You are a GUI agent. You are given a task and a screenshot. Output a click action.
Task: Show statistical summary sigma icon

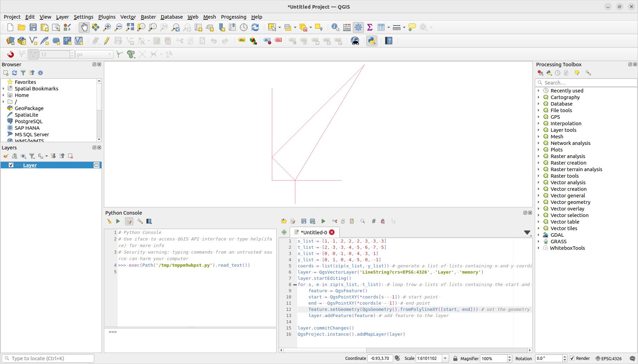(370, 27)
